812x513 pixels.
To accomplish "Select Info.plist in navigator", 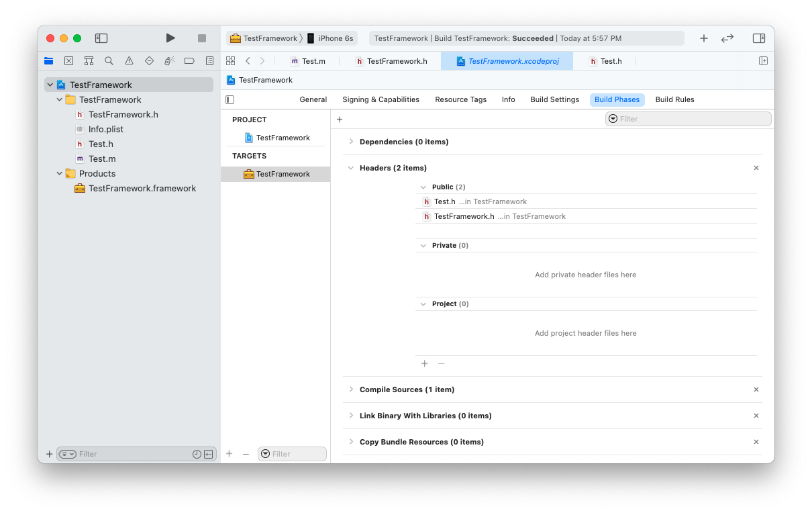I will (x=106, y=129).
